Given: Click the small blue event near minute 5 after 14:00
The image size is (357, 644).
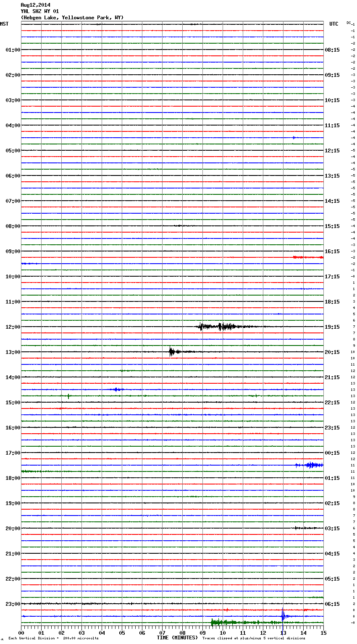Looking at the screenshot, I should click(117, 390).
